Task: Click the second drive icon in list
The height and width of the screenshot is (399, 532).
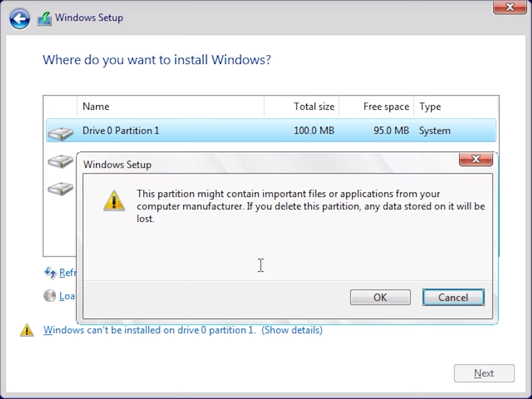Action: [x=61, y=161]
